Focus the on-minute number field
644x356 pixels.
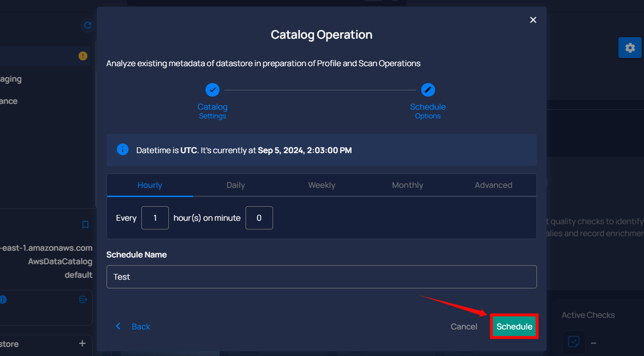(x=259, y=218)
